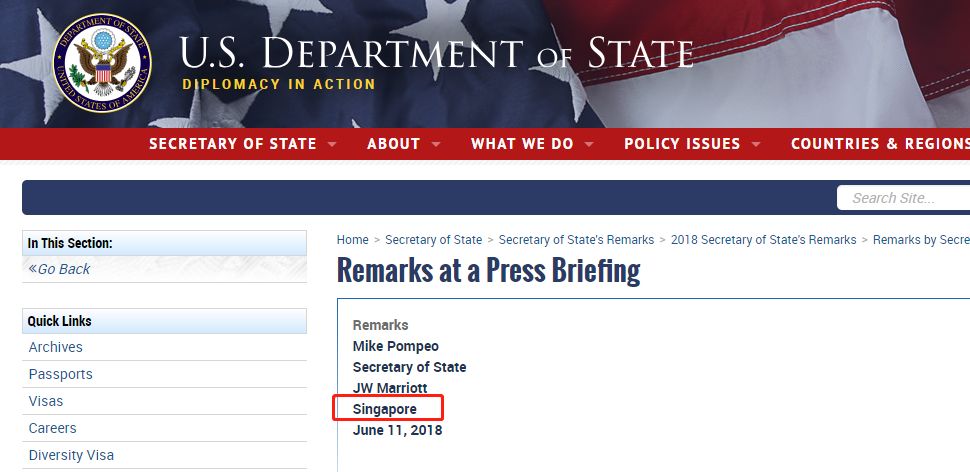Viewport: 970px width, 472px height.
Task: Expand the Policy Issues dropdown arrow
Action: point(756,145)
